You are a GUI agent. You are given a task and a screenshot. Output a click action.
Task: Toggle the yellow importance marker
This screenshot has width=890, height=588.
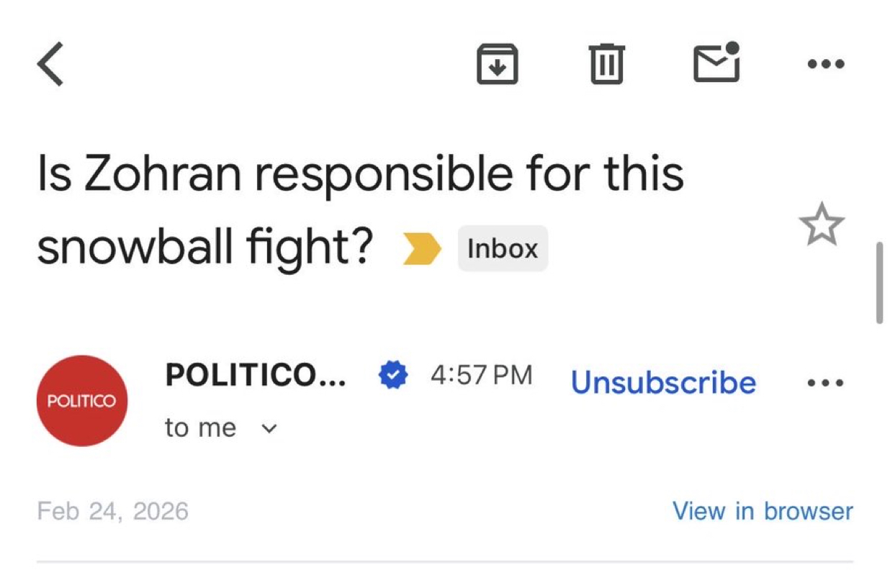421,249
